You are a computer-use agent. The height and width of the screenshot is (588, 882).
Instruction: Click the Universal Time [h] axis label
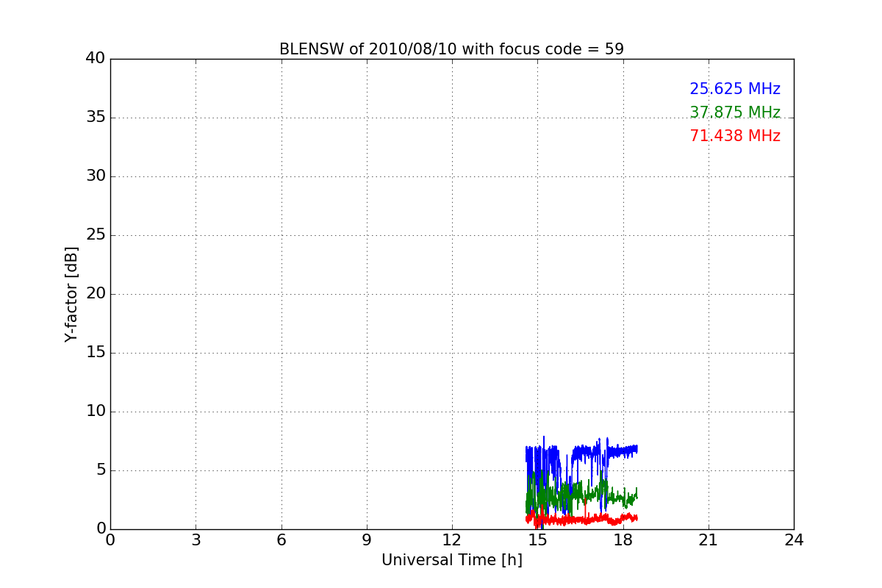[452, 560]
